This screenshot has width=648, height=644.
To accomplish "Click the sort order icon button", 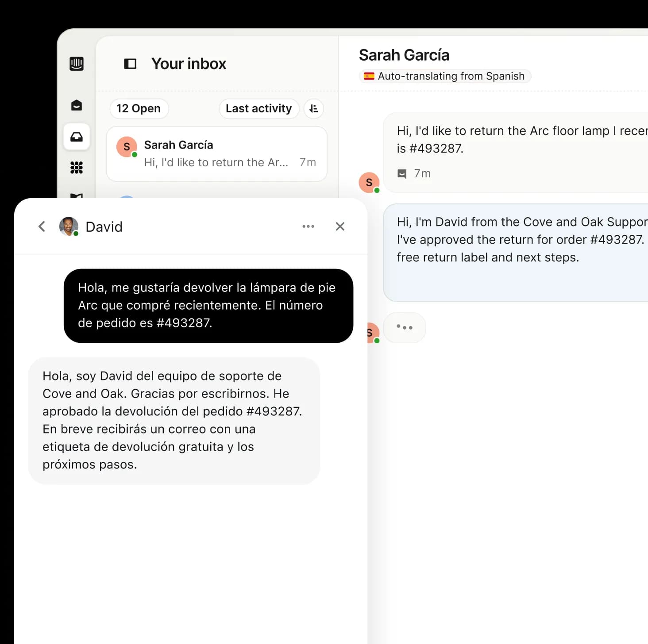I will [314, 108].
